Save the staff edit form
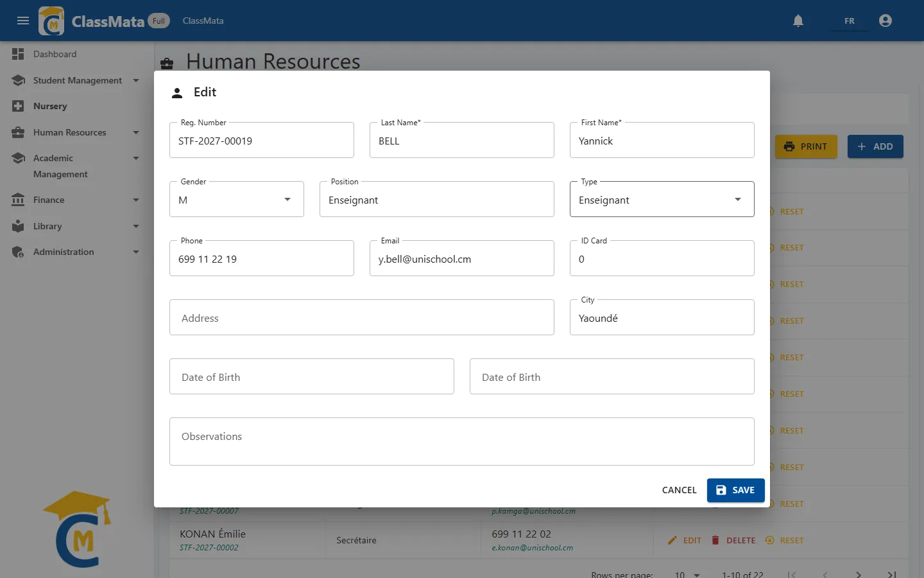Image resolution: width=924 pixels, height=578 pixels. 736,490
